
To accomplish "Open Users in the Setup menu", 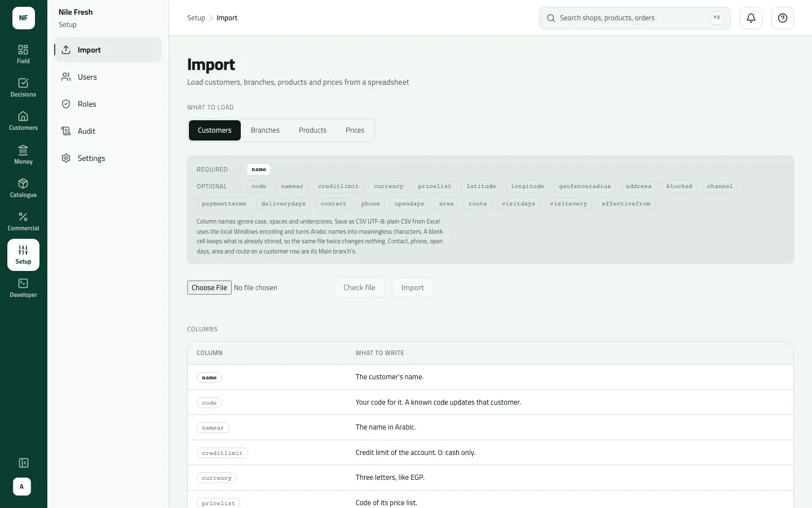I will pos(108,77).
